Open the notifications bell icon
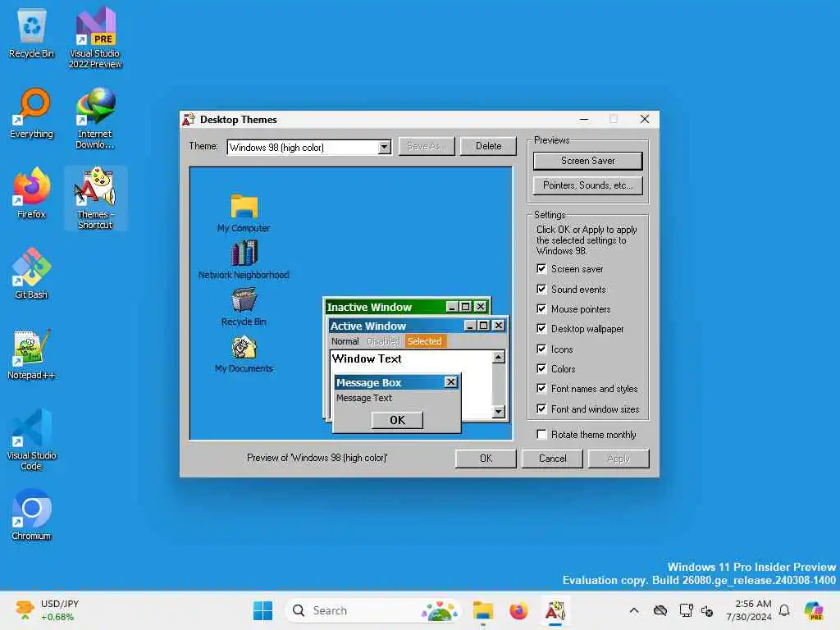The width and height of the screenshot is (840, 630). [x=784, y=610]
